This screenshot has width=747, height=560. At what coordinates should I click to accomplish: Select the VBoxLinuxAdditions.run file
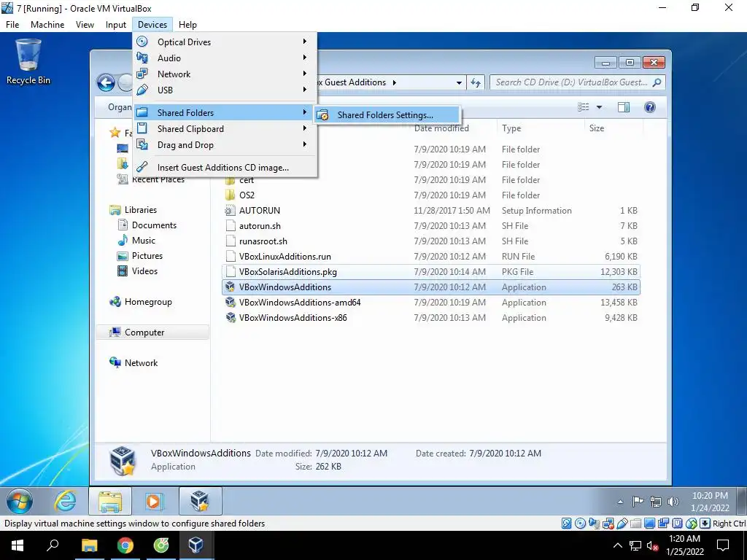tap(431, 256)
